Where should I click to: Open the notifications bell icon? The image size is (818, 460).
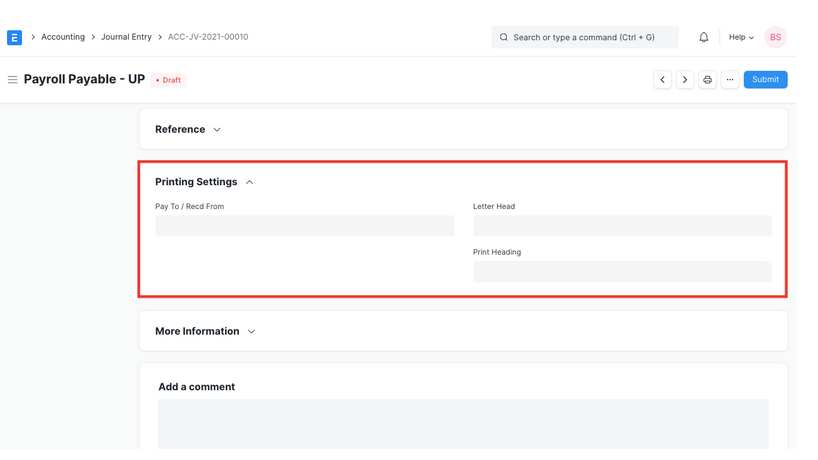tap(703, 37)
